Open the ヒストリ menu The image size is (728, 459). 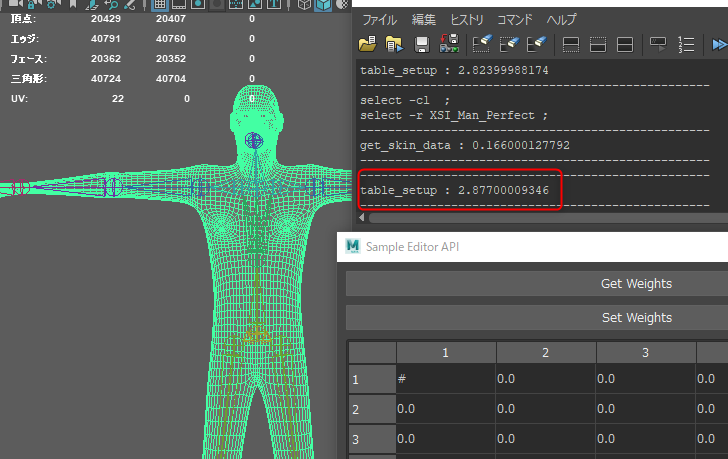(x=467, y=20)
